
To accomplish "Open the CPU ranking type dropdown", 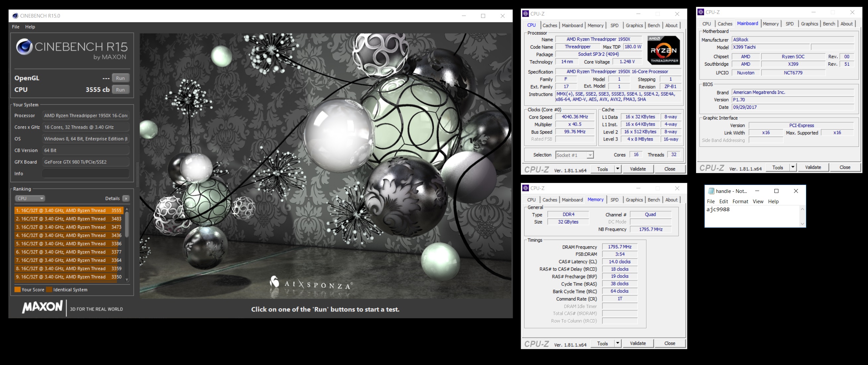I will coord(30,199).
